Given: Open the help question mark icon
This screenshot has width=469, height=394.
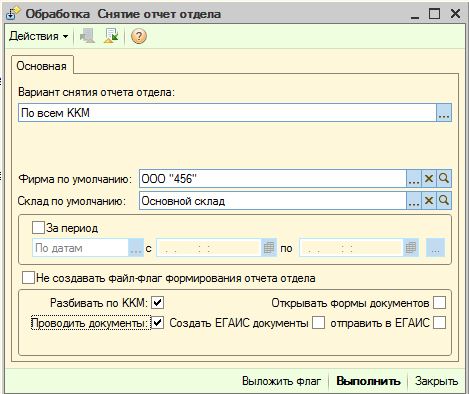Looking at the screenshot, I should (139, 36).
